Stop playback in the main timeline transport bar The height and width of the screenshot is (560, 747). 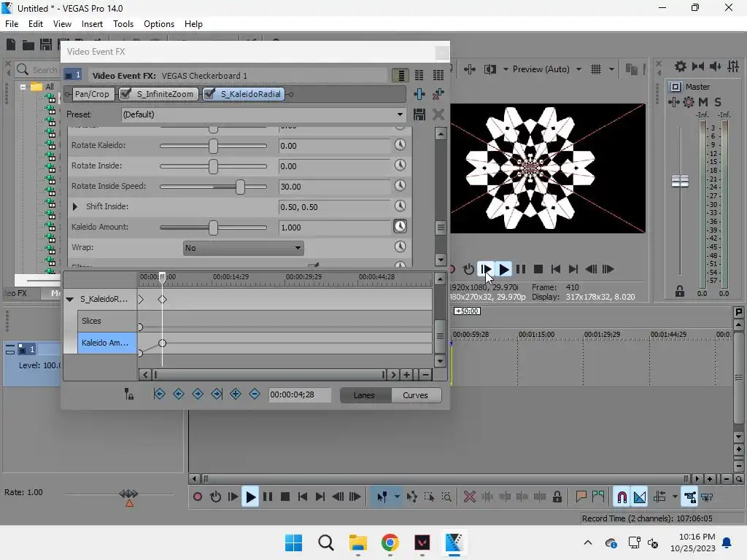[x=285, y=497]
